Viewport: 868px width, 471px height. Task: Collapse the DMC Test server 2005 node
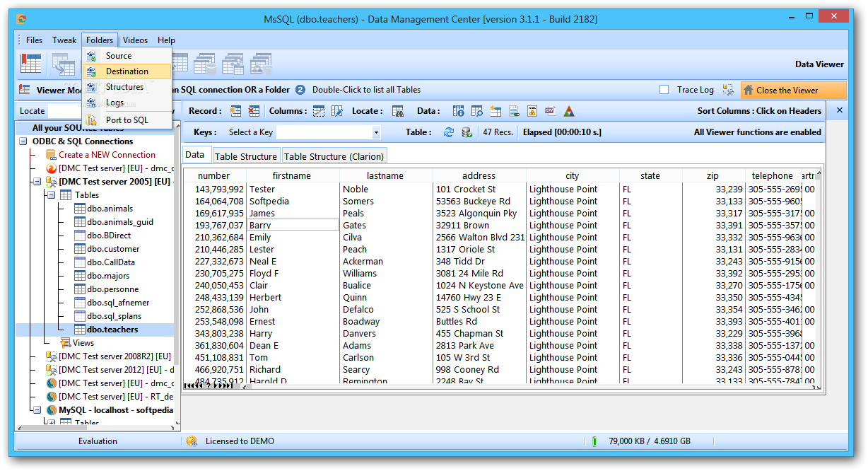click(37, 182)
